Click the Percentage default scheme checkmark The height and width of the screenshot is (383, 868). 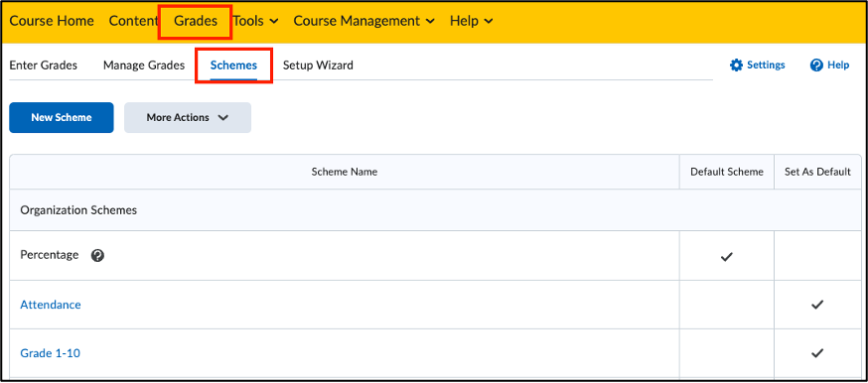726,256
